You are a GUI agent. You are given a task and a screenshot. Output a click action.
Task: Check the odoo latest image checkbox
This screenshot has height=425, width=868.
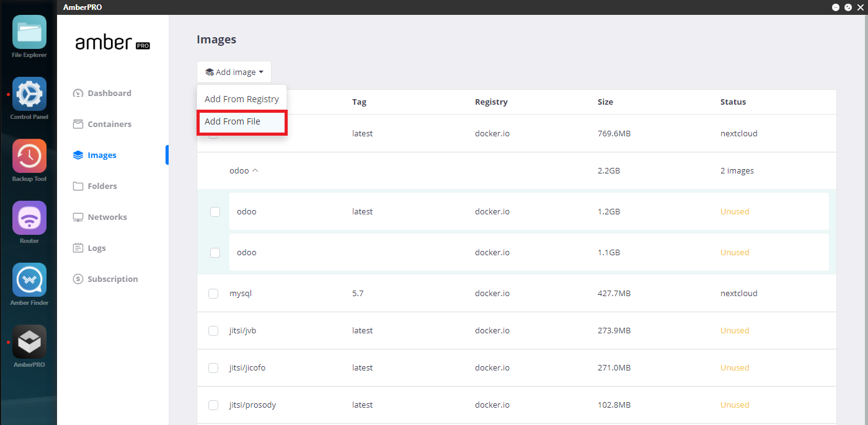pyautogui.click(x=215, y=212)
